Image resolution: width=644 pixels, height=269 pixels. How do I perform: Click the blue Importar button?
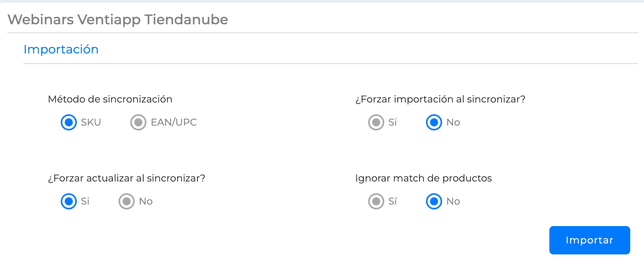point(589,240)
